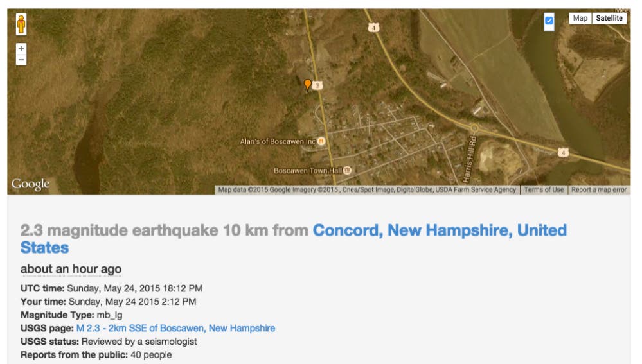Screen dimensions: 642x364
Task: Click the Route 3 highway shield
Action: 319,85
